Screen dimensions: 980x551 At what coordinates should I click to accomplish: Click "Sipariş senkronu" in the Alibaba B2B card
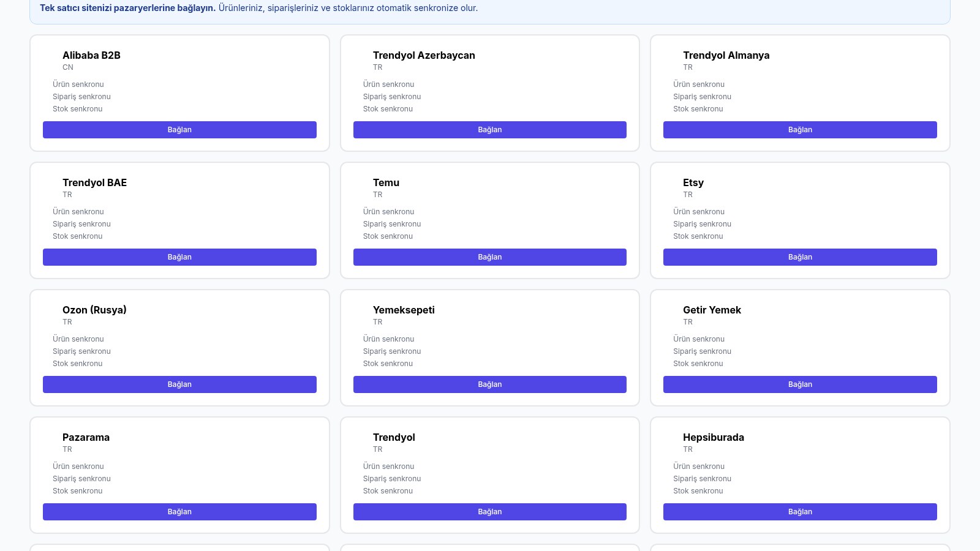(x=81, y=97)
